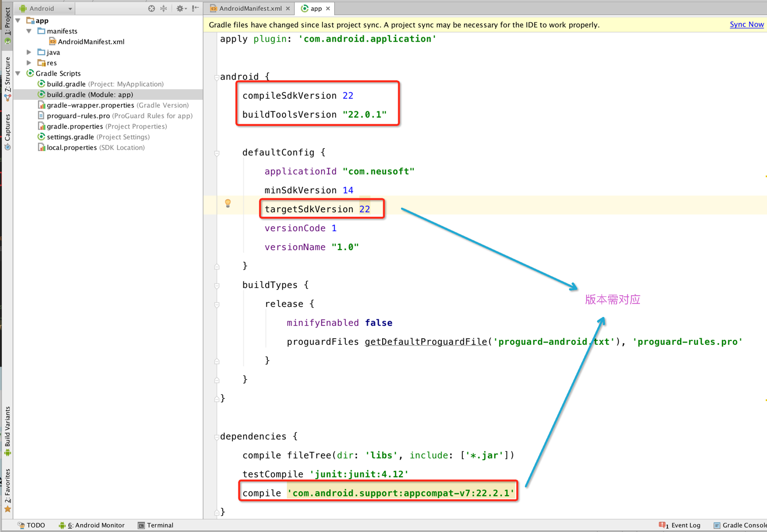
Task: Click the minifyEnabled false value
Action: (x=379, y=323)
